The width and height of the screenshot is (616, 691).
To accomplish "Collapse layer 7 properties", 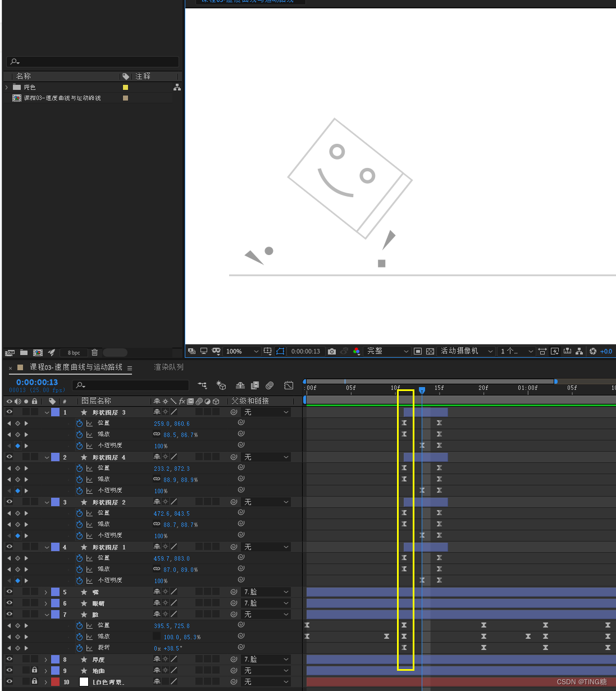I will 47,615.
